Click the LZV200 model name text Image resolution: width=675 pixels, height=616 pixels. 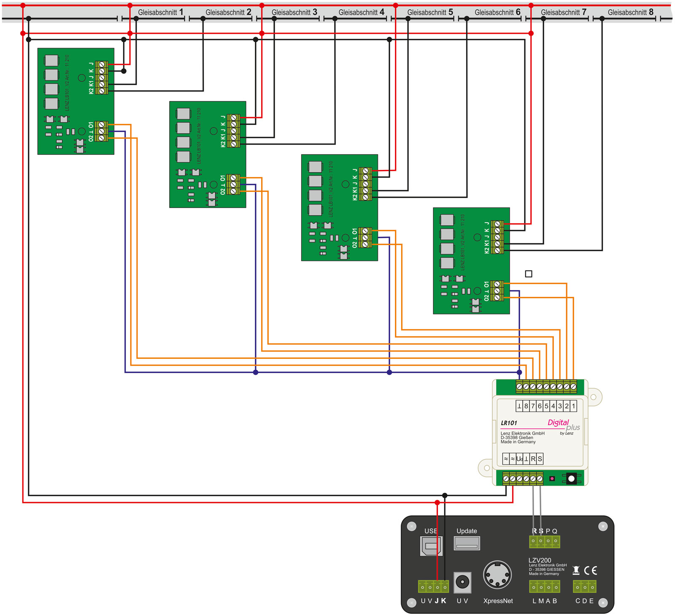pos(540,560)
